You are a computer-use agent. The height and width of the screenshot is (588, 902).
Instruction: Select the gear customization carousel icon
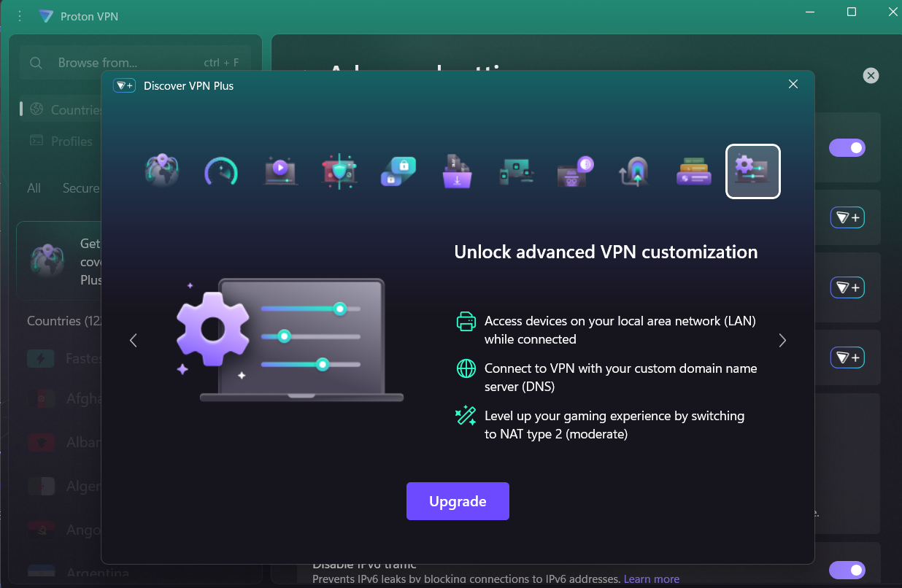click(x=753, y=171)
